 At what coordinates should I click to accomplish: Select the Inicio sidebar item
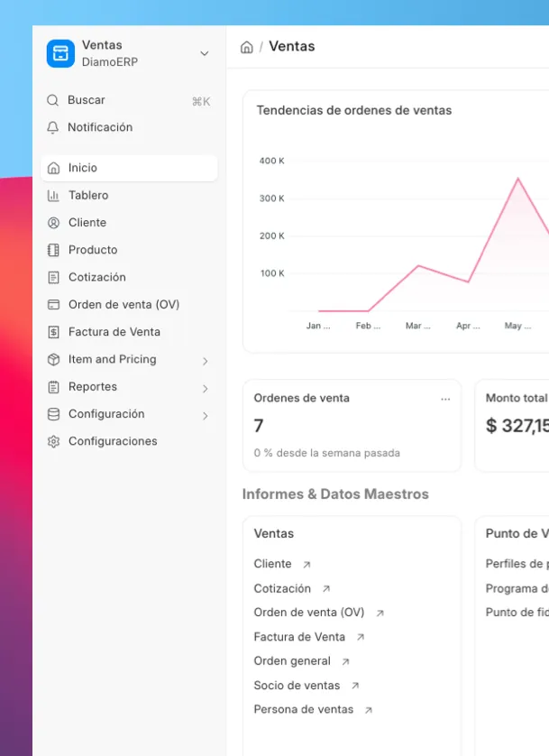(x=129, y=168)
